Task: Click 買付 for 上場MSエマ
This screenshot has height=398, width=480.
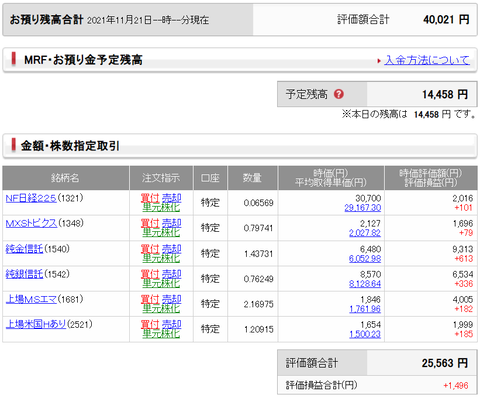Action: 150,299
